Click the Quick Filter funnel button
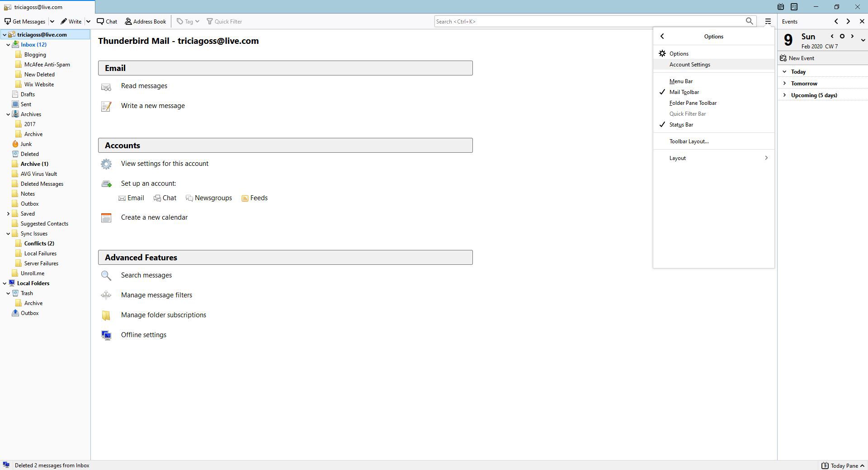The image size is (868, 470). (x=224, y=21)
